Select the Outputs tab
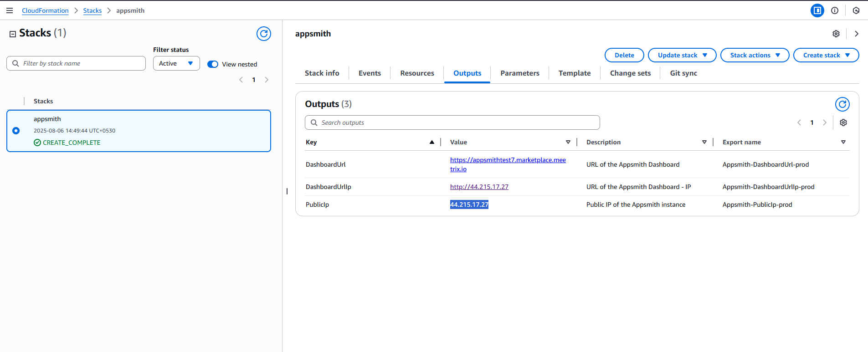The width and height of the screenshot is (868, 352). (467, 73)
